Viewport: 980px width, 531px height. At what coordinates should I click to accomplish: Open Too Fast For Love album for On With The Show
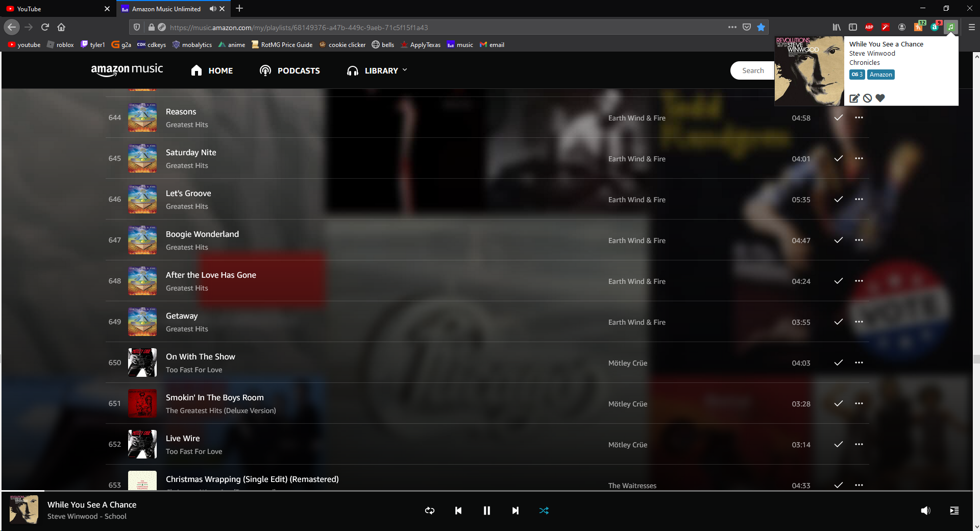tap(194, 370)
